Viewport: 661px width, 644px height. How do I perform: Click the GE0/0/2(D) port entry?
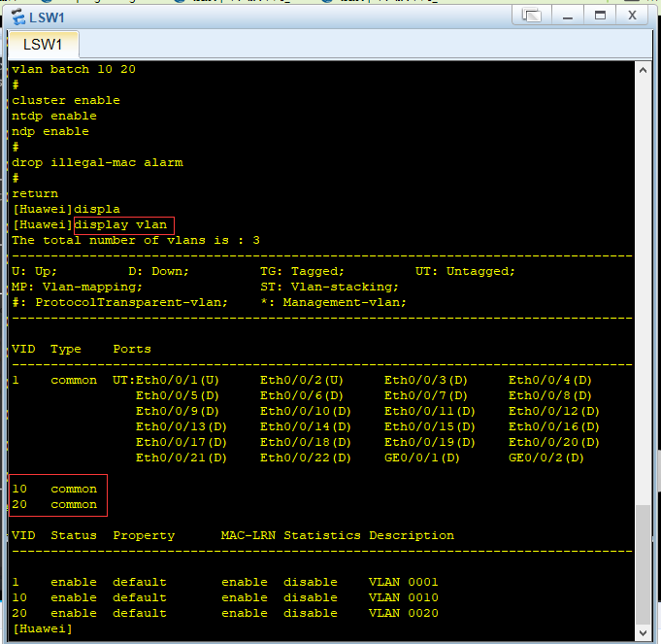(x=545, y=458)
